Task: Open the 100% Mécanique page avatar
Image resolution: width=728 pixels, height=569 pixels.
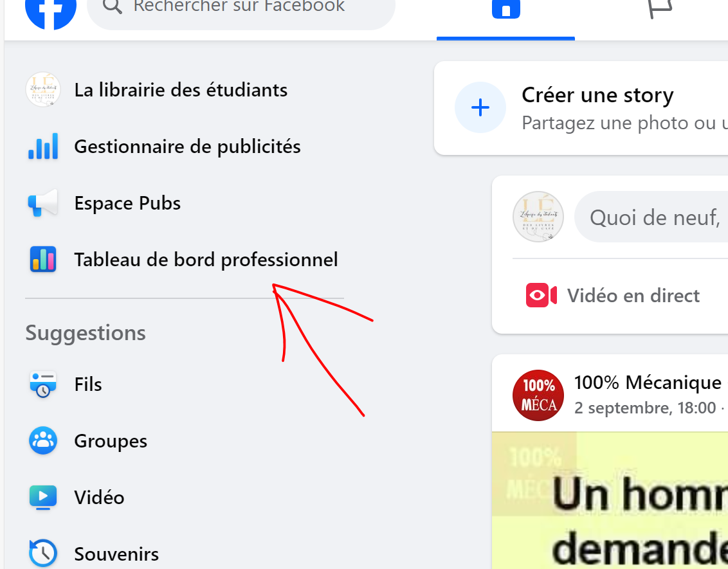Action: (538, 395)
